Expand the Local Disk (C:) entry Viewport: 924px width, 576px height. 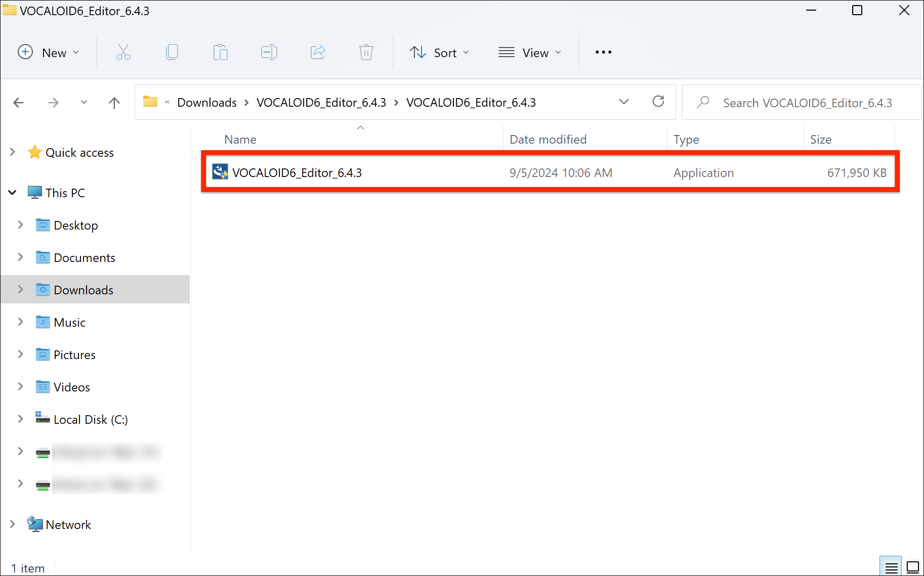pyautogui.click(x=20, y=419)
